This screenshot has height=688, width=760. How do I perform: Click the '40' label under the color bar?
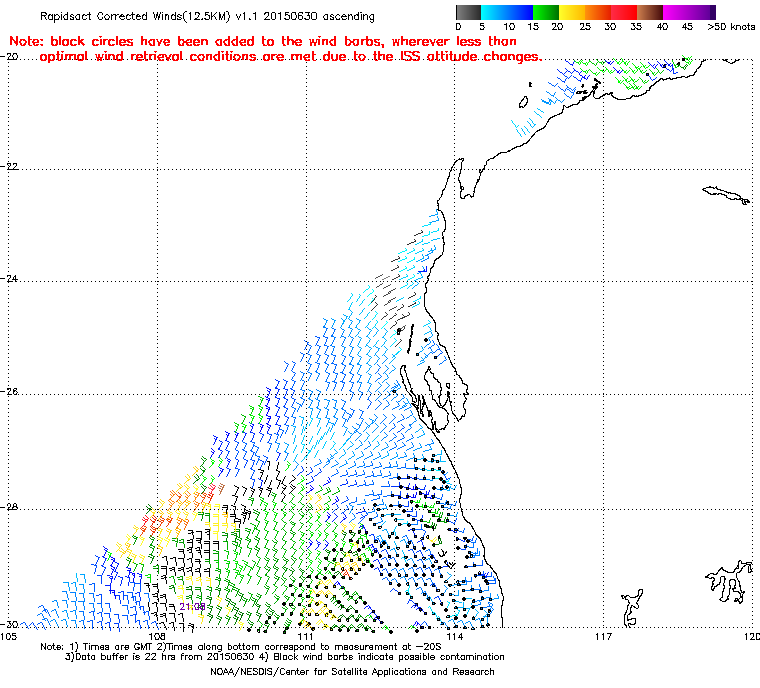(x=662, y=27)
